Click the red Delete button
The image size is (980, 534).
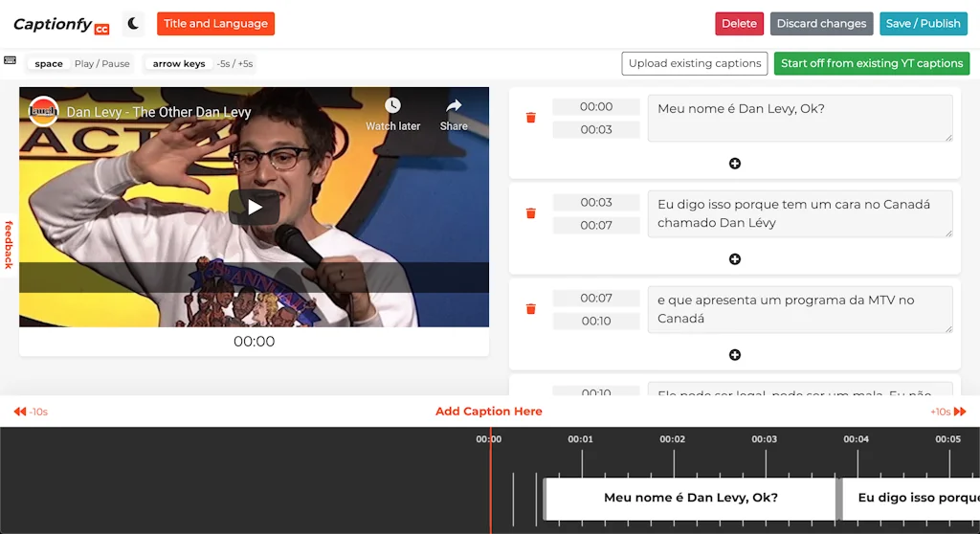(739, 24)
